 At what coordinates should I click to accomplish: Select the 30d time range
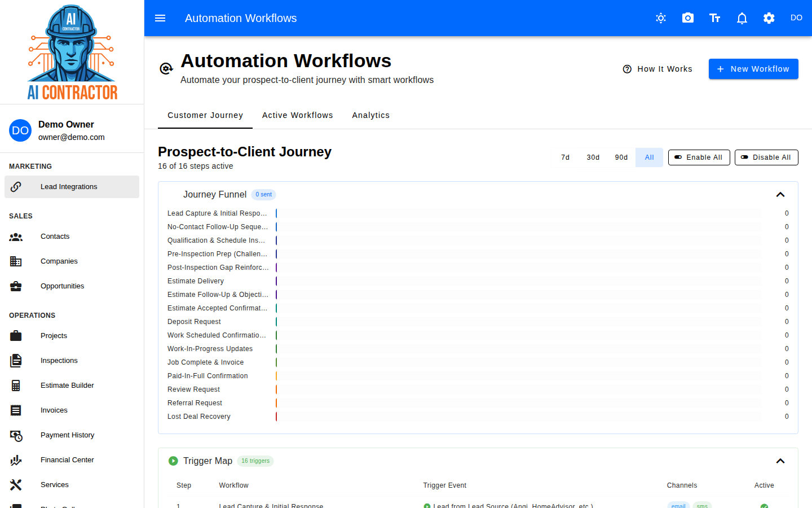[x=593, y=157]
